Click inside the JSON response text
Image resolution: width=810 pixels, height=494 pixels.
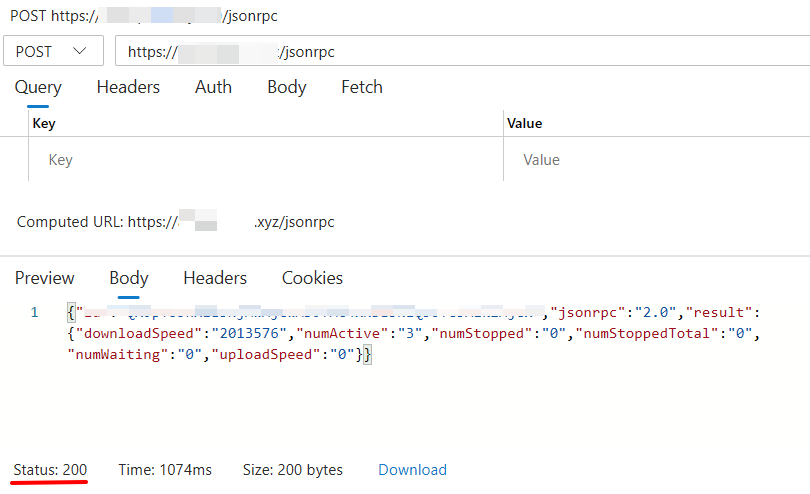point(400,334)
